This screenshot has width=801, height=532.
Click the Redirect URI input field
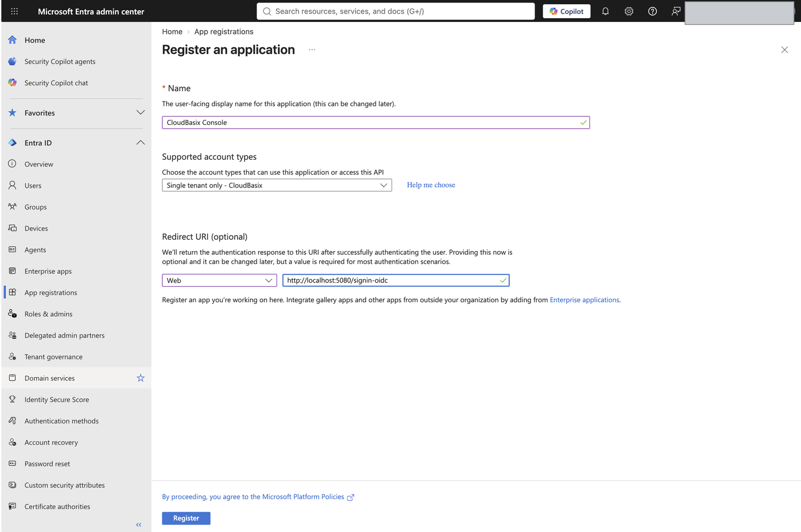396,280
